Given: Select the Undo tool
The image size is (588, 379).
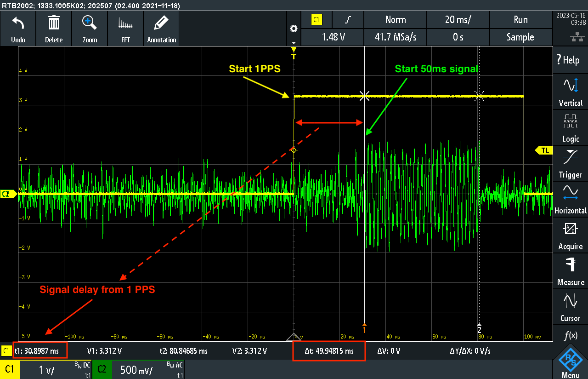Looking at the screenshot, I should 18,29.
